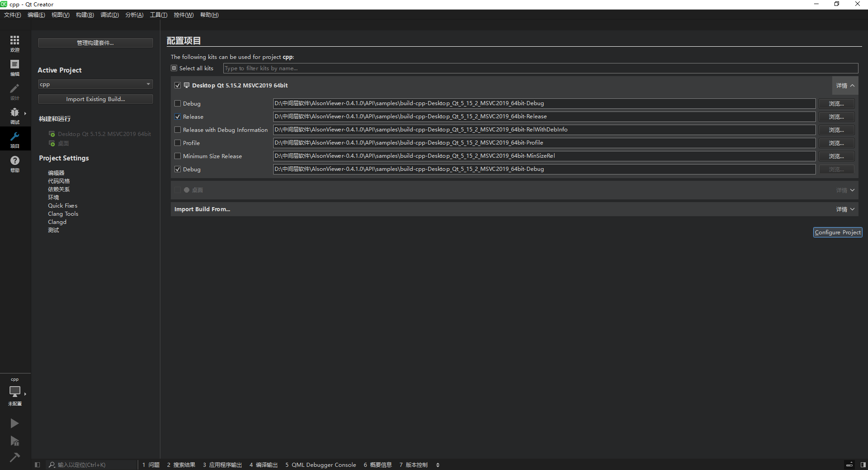Screen dimensions: 868x470
Task: Click the filter kits by name field
Action: point(540,68)
